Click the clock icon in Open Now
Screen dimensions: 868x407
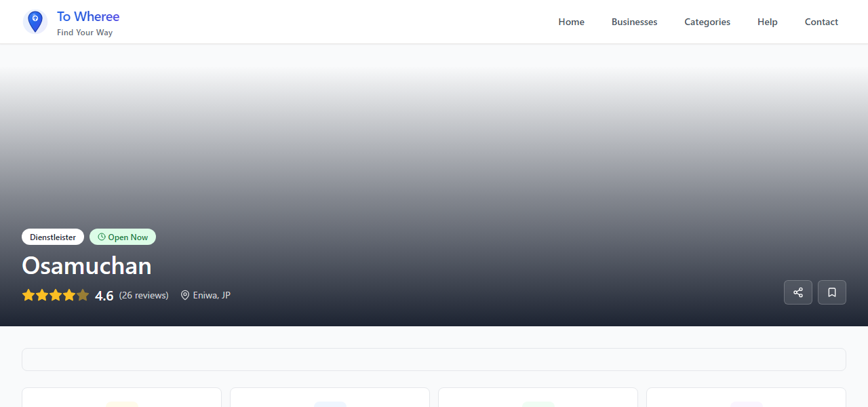102,237
